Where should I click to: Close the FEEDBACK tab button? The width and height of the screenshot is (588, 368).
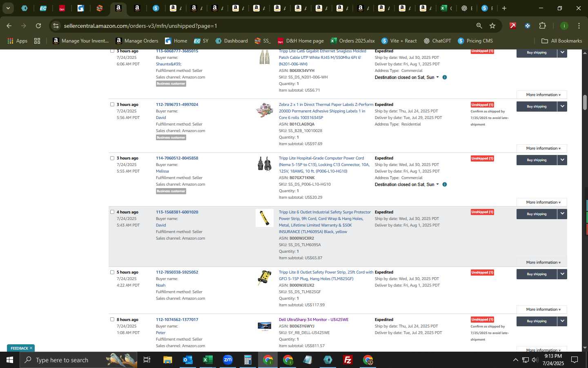tap(31, 348)
